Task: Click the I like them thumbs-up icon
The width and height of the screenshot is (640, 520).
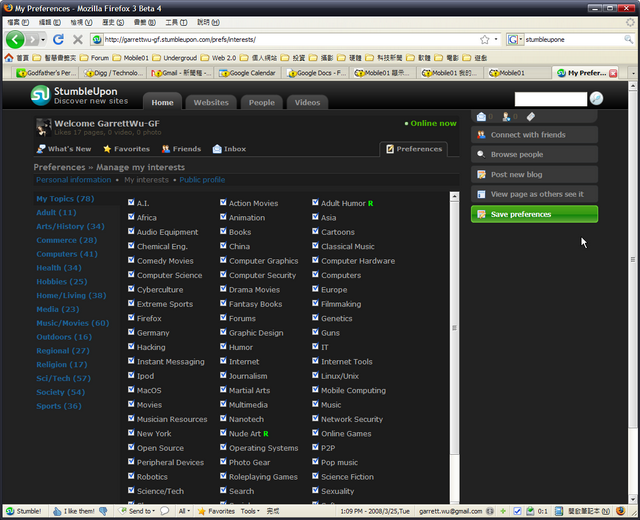Action: [57, 511]
